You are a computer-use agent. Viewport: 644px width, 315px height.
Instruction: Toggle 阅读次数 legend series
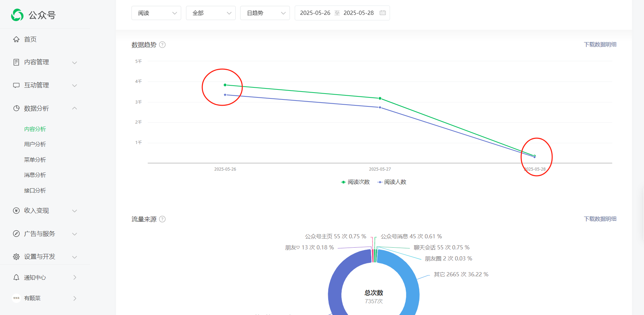tap(355, 182)
